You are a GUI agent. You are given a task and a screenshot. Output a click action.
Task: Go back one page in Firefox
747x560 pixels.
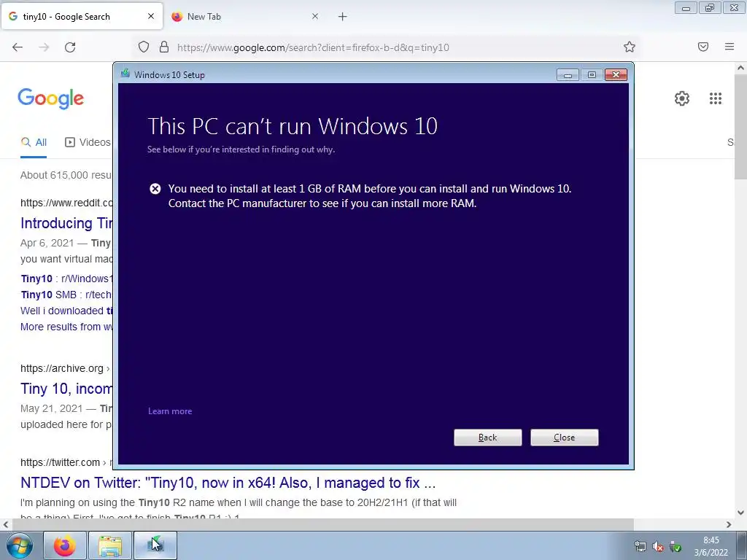coord(18,47)
